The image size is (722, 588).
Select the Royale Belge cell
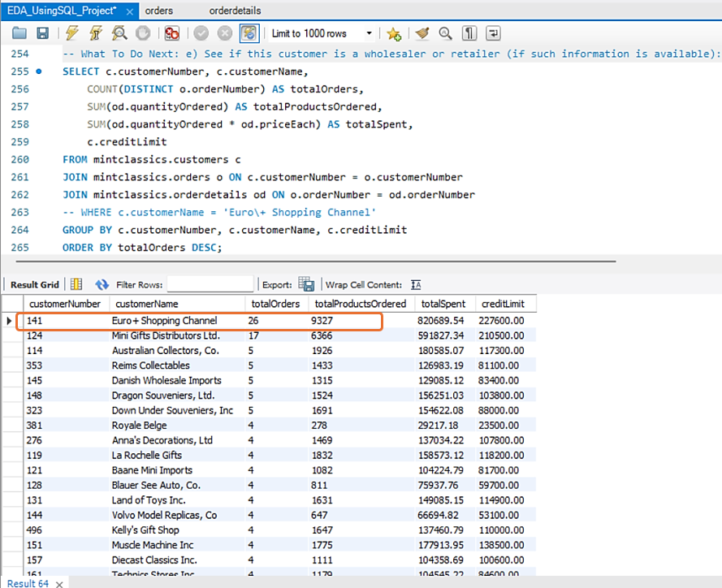(177, 426)
